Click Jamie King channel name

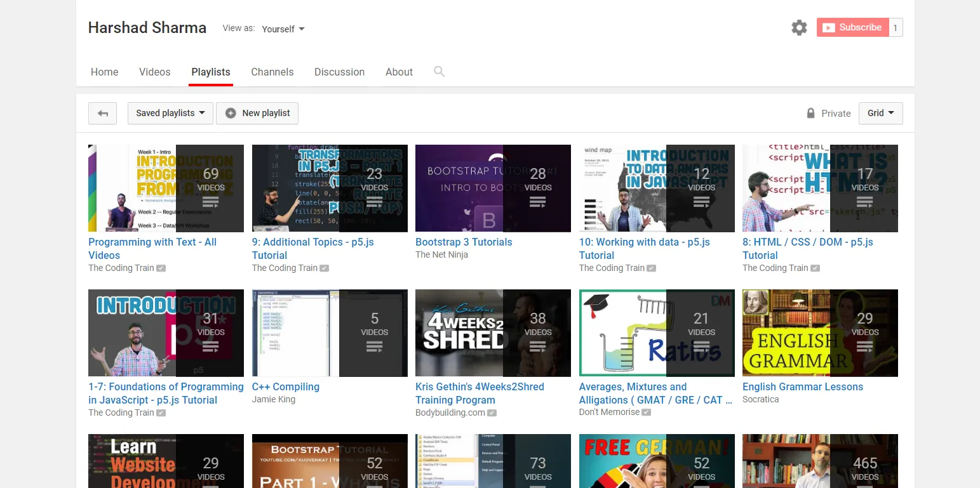[274, 399]
